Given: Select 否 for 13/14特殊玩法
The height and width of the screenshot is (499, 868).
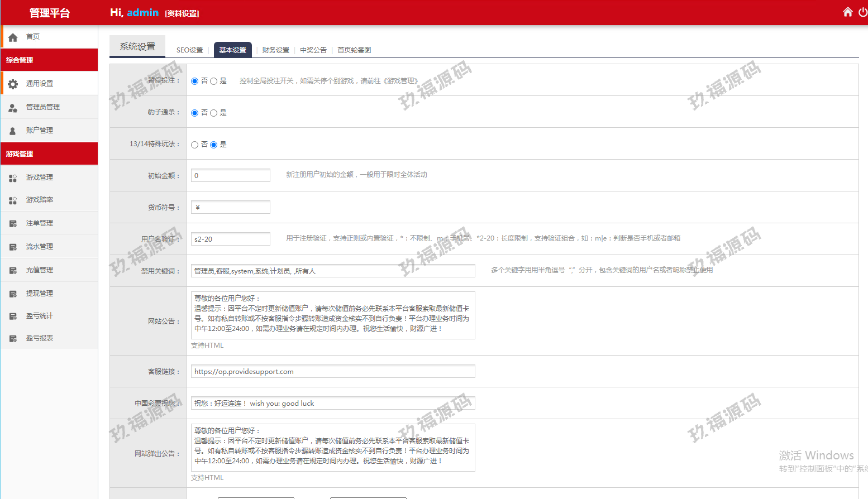Looking at the screenshot, I should pyautogui.click(x=195, y=145).
